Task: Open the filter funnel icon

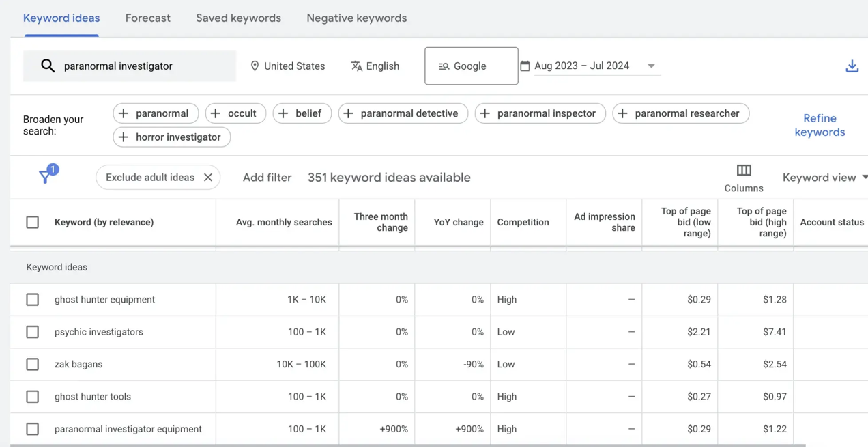Action: coord(45,177)
